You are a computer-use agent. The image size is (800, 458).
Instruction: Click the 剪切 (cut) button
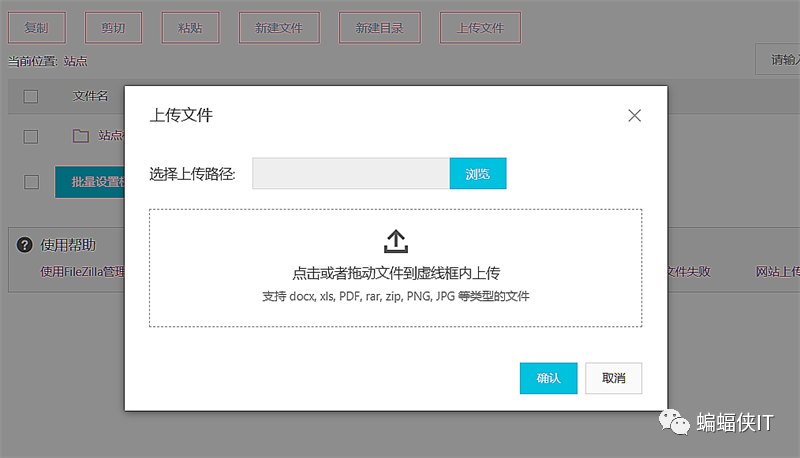[x=113, y=28]
